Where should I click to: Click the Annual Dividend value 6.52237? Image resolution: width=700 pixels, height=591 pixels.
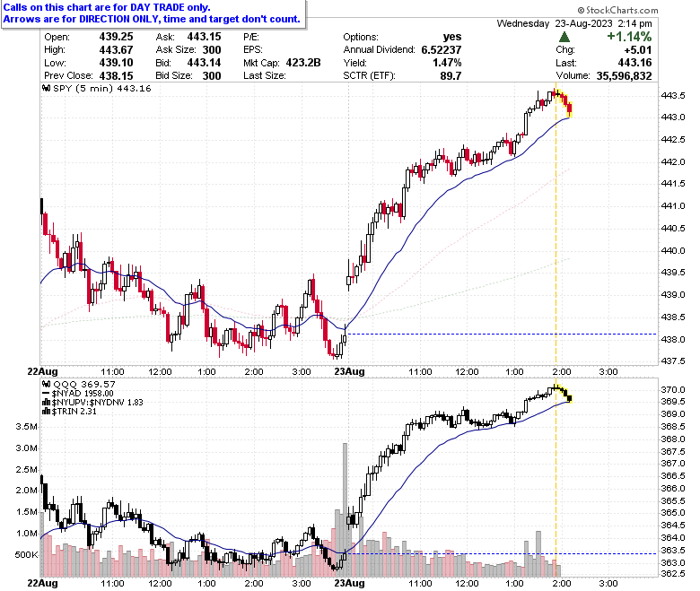[442, 49]
